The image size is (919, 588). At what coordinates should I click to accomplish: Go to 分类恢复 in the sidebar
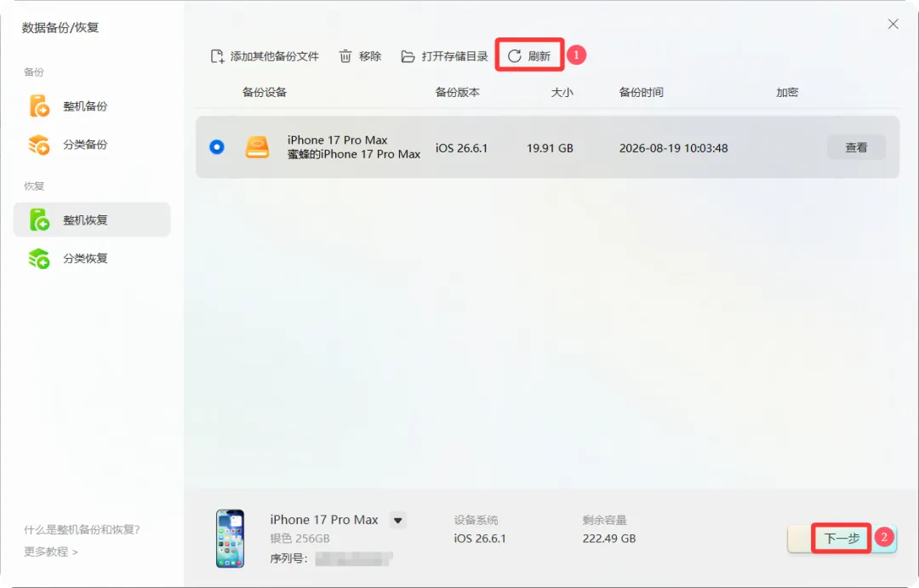pos(92,259)
